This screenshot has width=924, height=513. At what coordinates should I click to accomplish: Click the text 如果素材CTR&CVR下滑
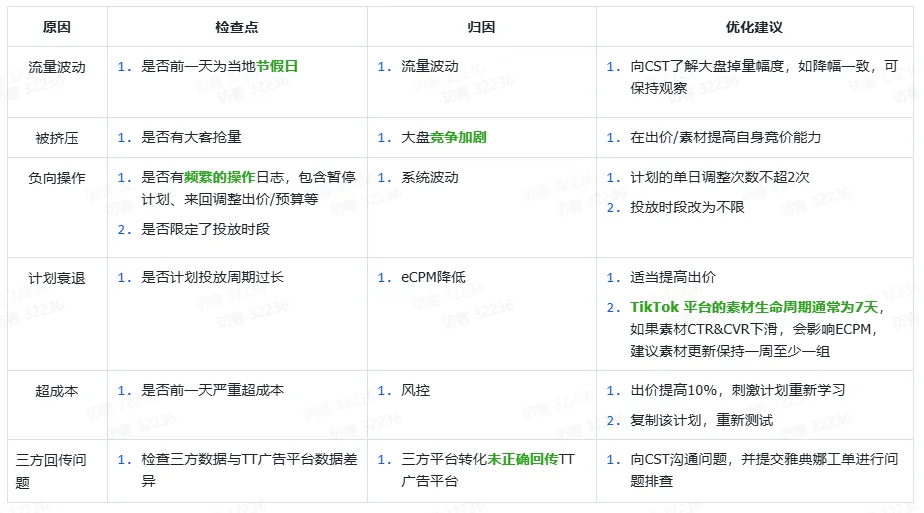tap(704, 329)
